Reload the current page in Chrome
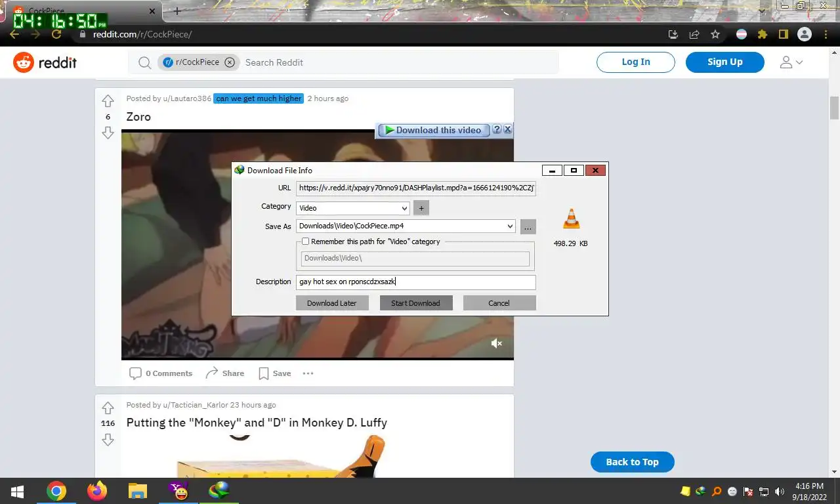840x504 pixels. [x=56, y=34]
